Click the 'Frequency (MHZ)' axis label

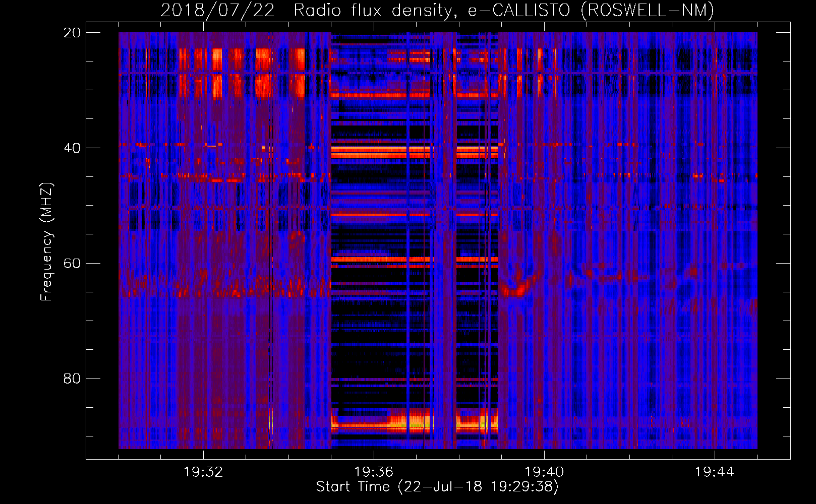46,241
